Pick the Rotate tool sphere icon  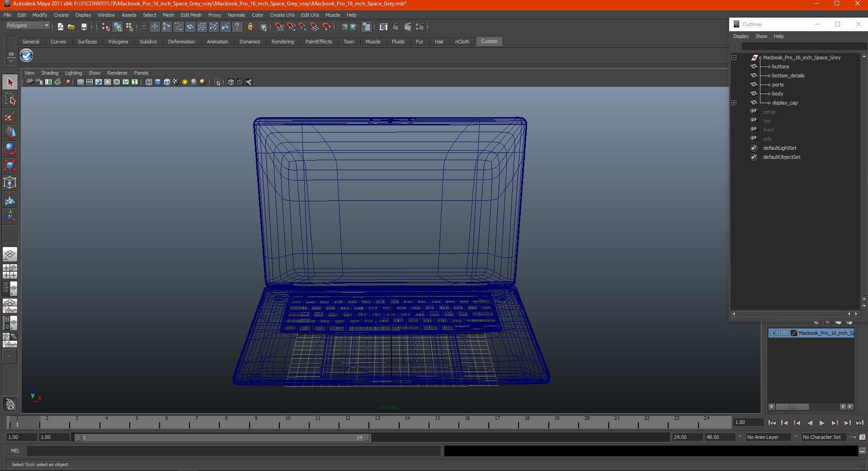(x=10, y=149)
